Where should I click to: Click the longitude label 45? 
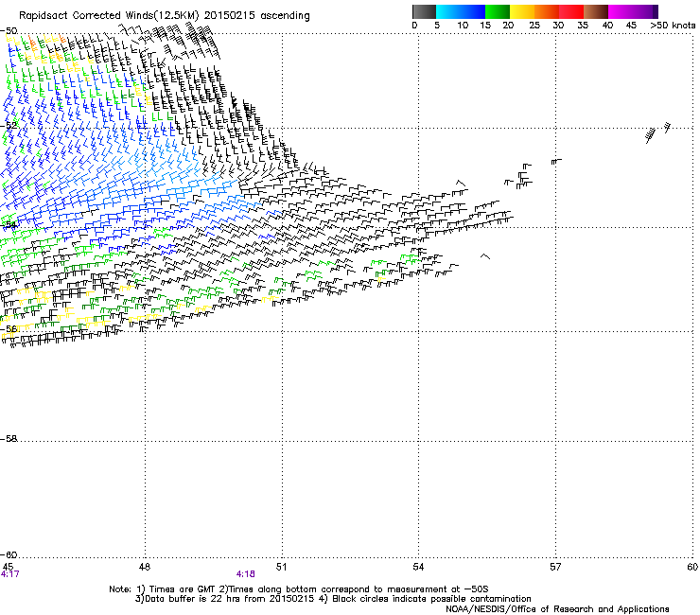tap(8, 567)
